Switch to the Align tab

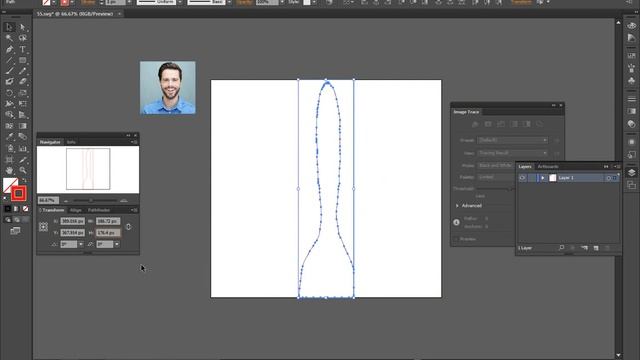pyautogui.click(x=76, y=210)
